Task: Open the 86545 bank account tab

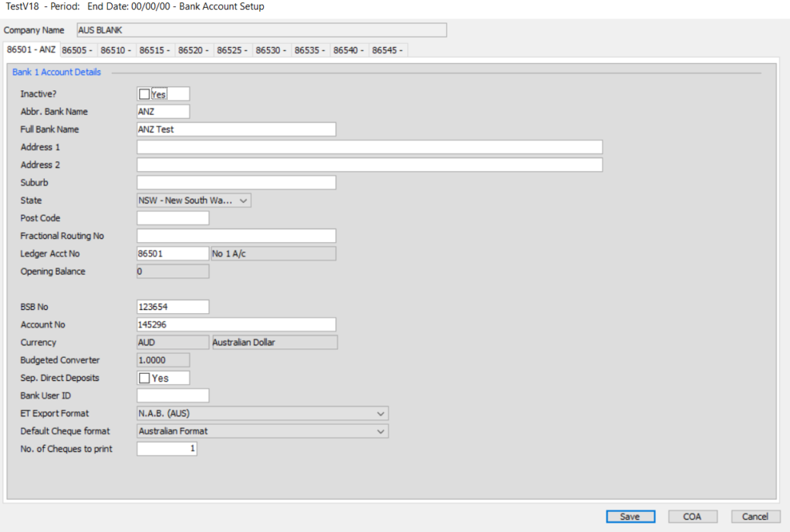Action: (x=387, y=49)
